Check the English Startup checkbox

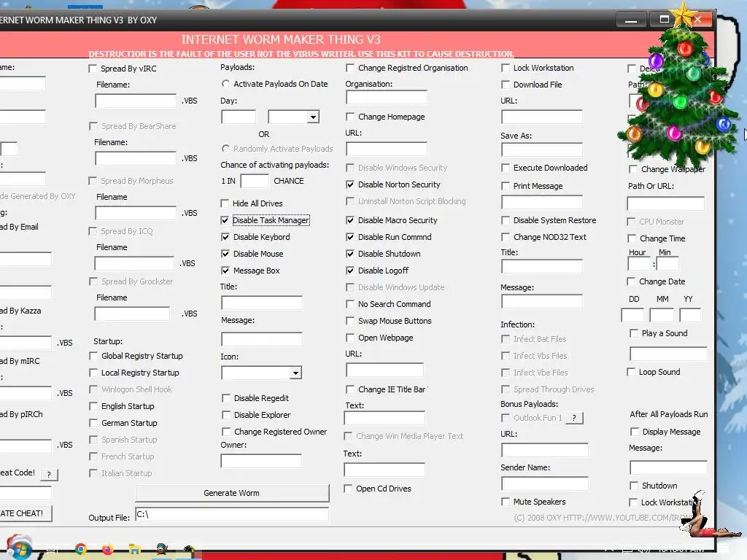click(93, 406)
